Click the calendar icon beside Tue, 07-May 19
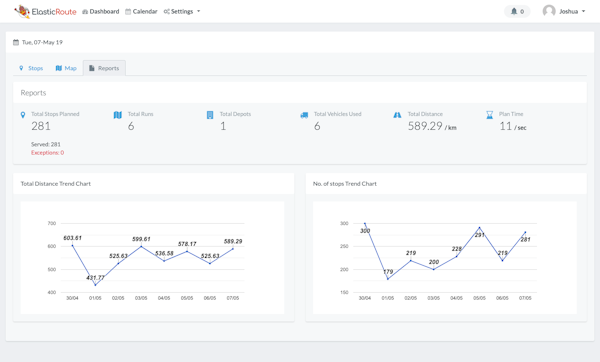 16,42
